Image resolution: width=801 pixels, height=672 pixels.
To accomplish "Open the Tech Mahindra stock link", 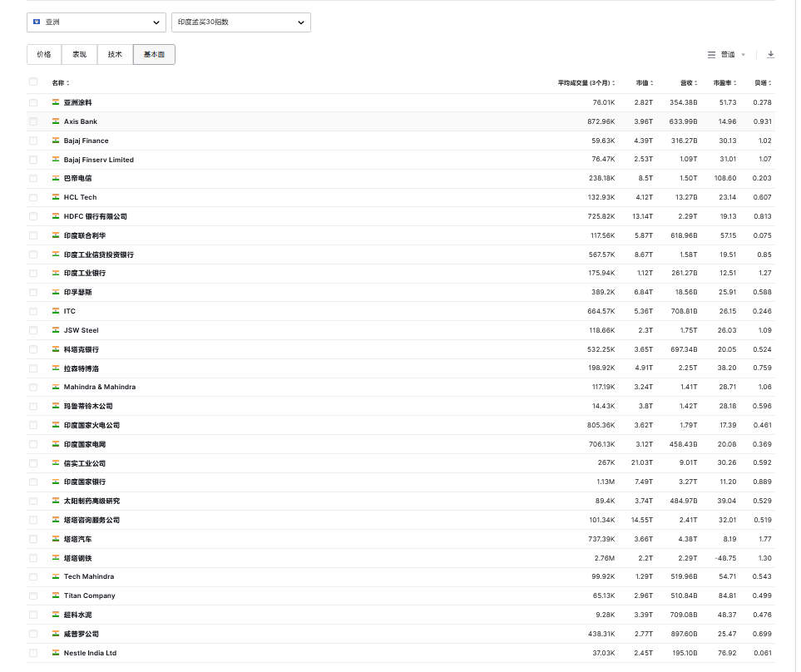I will coord(89,576).
